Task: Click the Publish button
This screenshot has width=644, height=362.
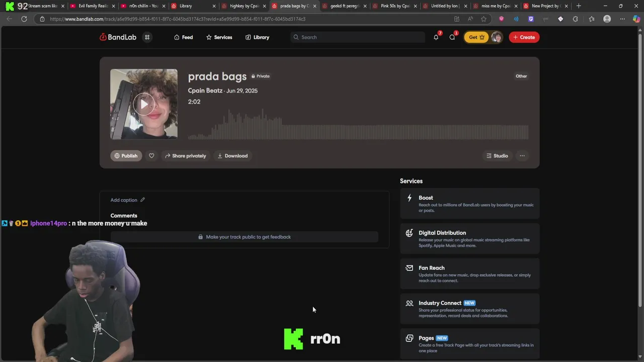Action: (126, 156)
